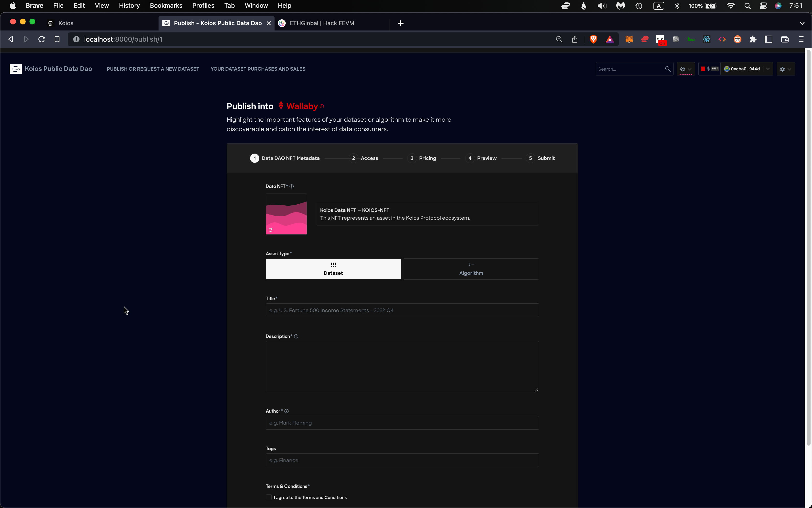The width and height of the screenshot is (812, 508).
Task: Click the Description info icon
Action: [296, 336]
